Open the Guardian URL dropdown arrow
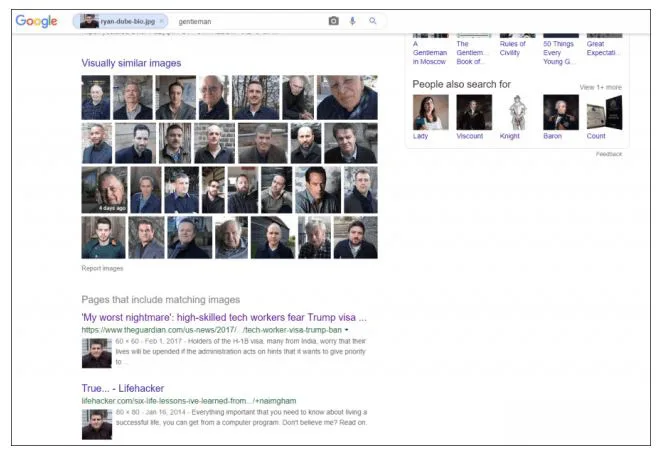The height and width of the screenshot is (454, 661). click(x=346, y=329)
